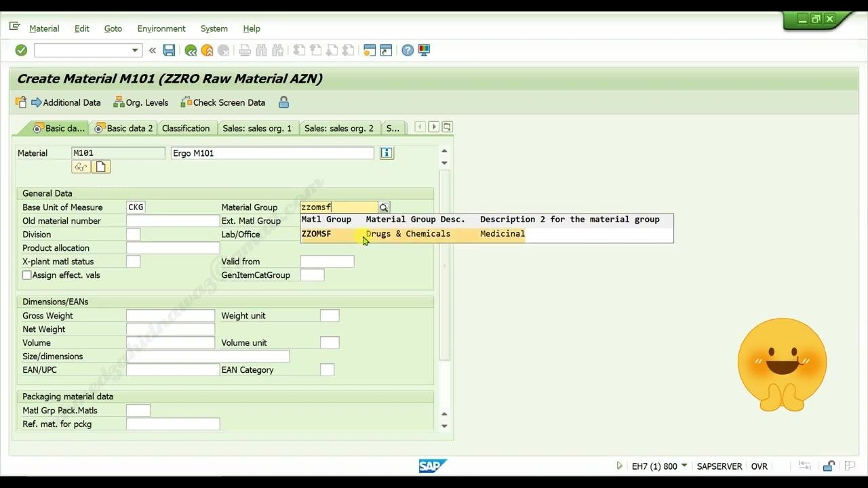
Task: Click the search help icon in Material Group
Action: pyautogui.click(x=384, y=207)
